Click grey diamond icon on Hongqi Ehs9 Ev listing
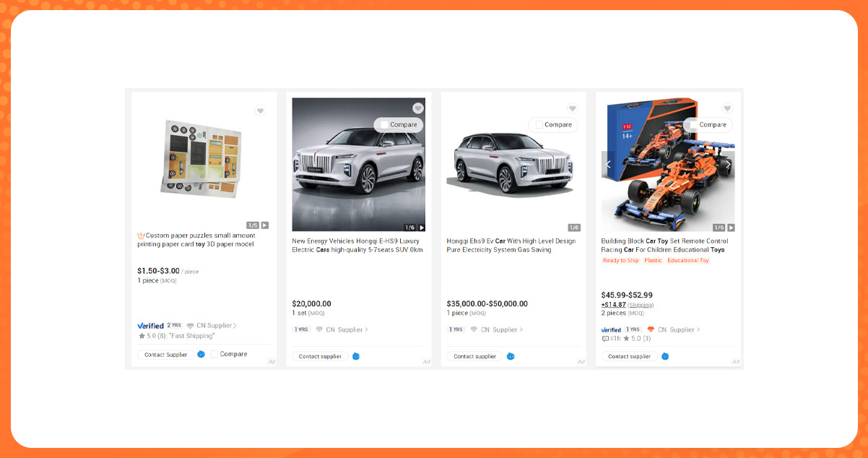The image size is (868, 458). click(x=474, y=329)
